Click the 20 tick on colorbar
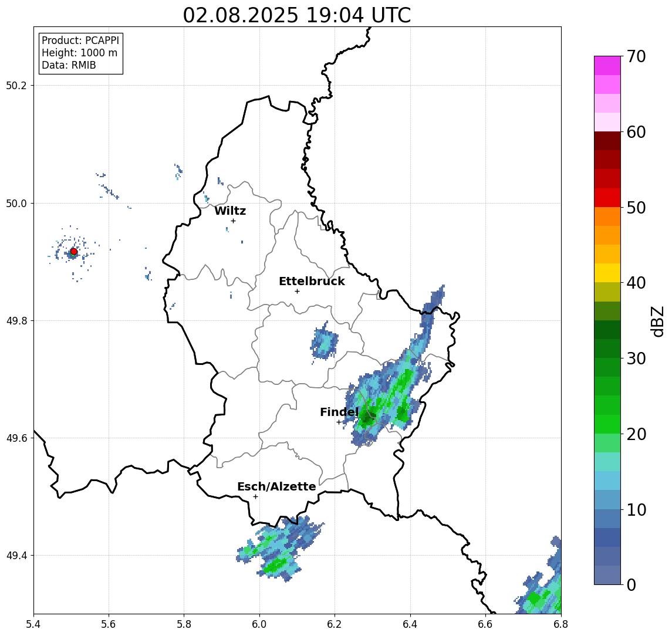 636,434
